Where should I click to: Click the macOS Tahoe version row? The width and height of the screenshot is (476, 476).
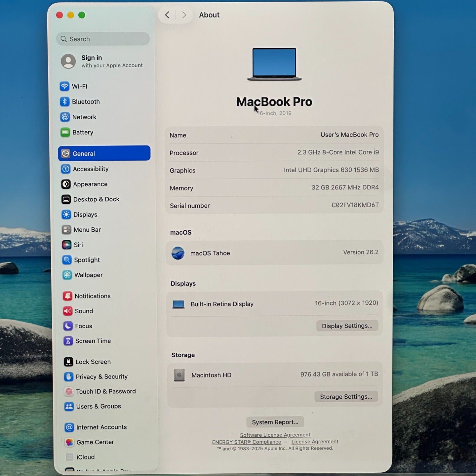click(x=274, y=253)
